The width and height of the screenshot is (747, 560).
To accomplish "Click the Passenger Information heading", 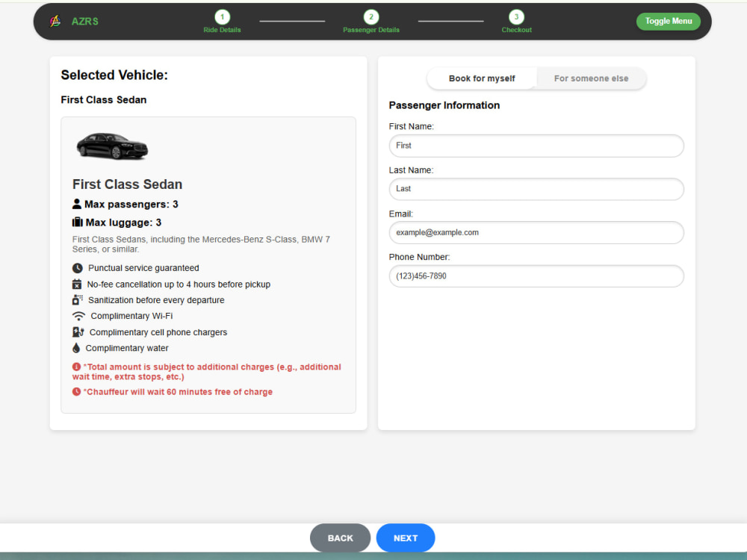I will click(444, 105).
